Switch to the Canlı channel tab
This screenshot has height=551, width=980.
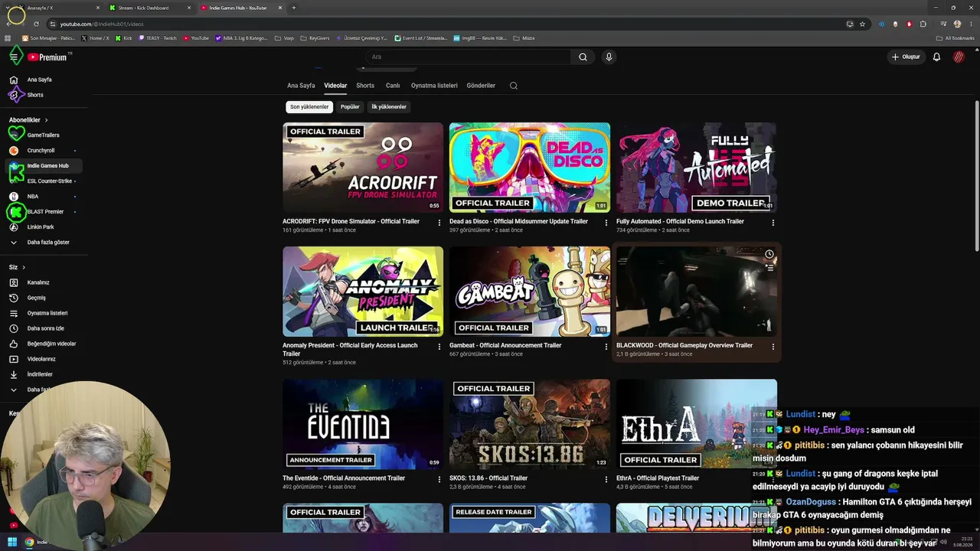393,86
